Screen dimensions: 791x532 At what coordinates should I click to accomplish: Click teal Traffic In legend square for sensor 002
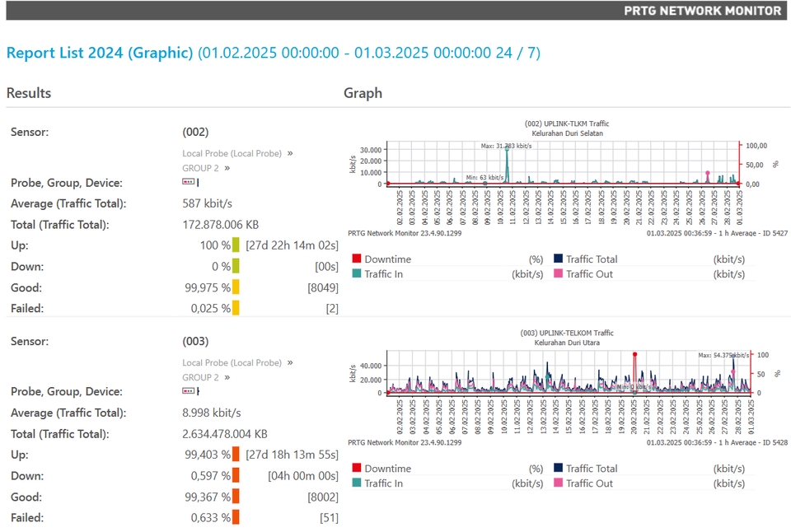coord(357,273)
